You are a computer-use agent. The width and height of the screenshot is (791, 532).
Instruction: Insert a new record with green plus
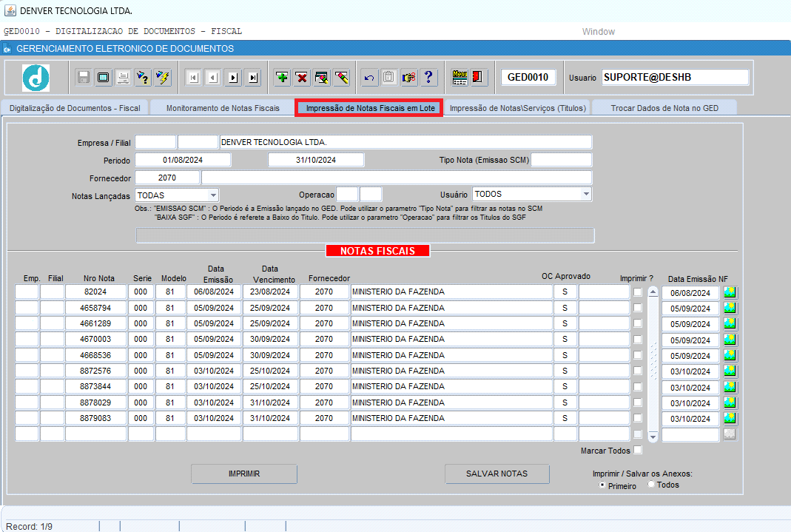click(x=283, y=78)
